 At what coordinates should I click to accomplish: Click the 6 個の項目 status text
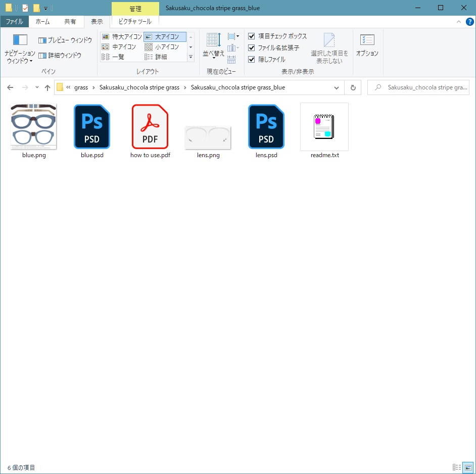21,467
